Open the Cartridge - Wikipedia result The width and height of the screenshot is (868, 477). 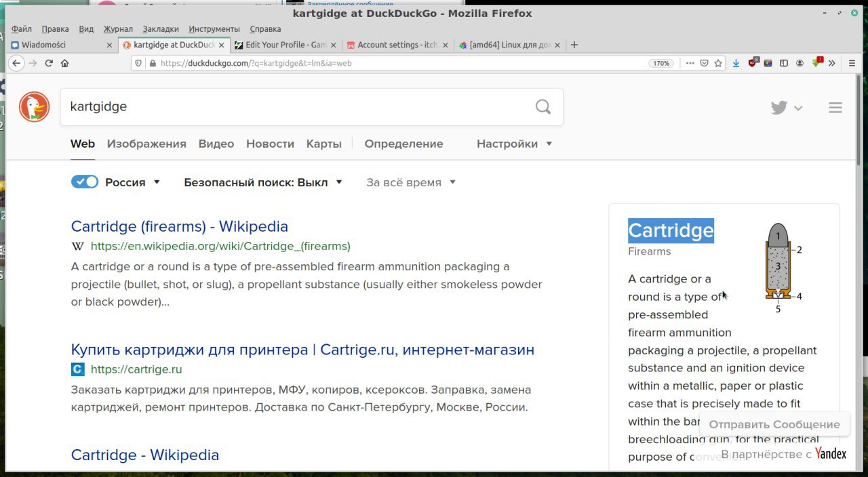pyautogui.click(x=145, y=455)
